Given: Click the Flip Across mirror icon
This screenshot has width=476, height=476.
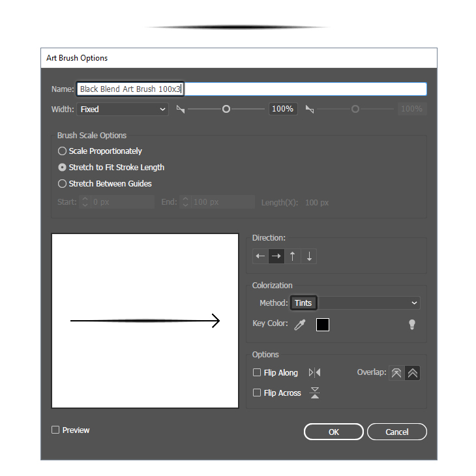Looking at the screenshot, I should click(315, 393).
